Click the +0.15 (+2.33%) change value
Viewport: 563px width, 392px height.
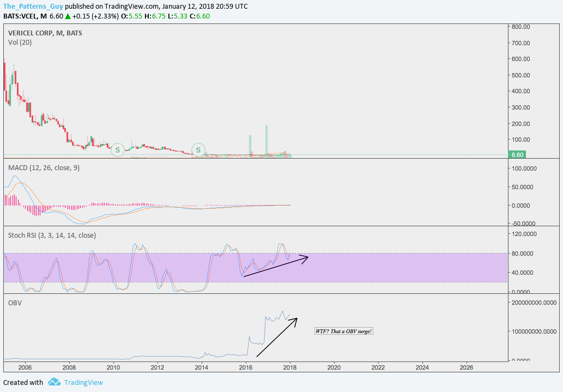95,16
